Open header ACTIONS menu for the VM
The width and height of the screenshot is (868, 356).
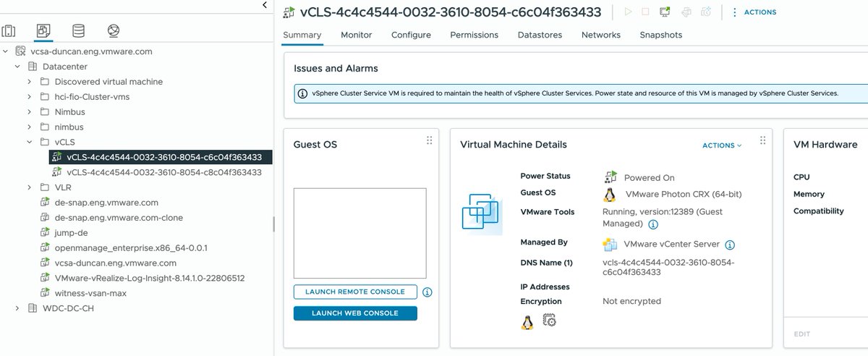click(754, 12)
